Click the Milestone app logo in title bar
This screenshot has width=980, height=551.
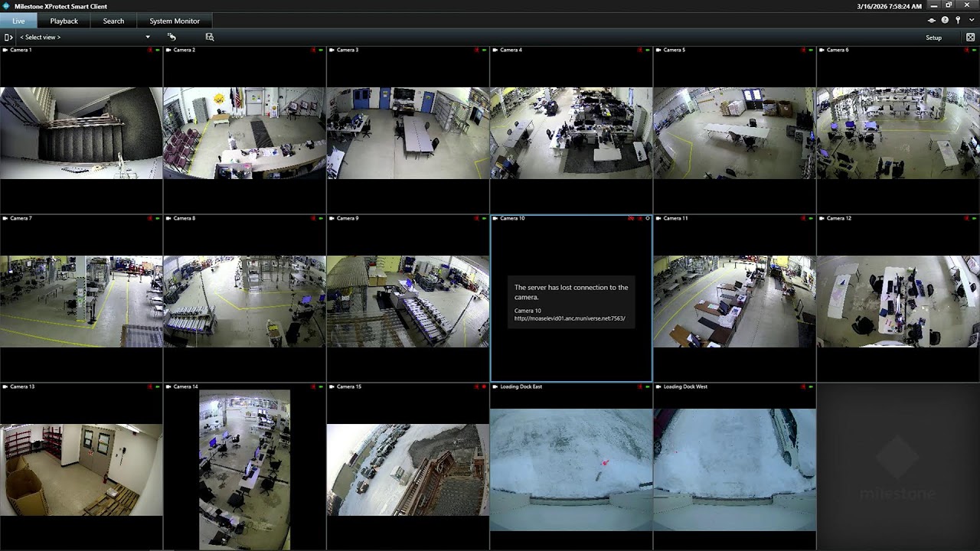coord(6,6)
